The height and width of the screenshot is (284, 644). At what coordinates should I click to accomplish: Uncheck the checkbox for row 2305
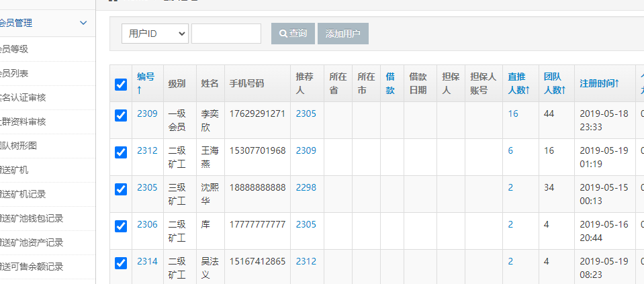[121, 189]
